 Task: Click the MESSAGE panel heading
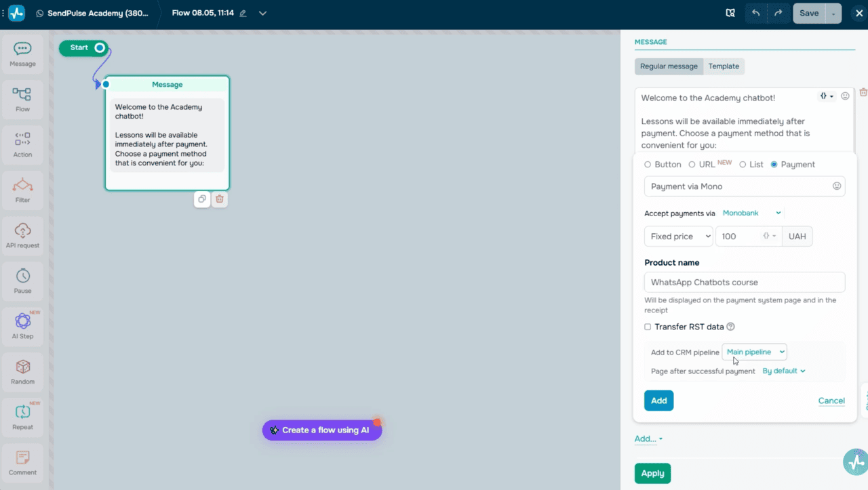point(650,42)
